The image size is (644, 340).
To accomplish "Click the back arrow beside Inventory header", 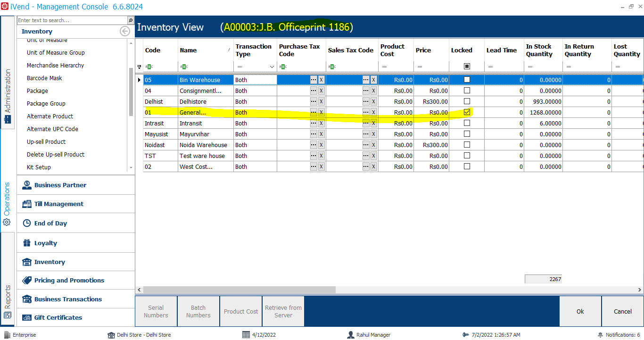I will pyautogui.click(x=125, y=31).
